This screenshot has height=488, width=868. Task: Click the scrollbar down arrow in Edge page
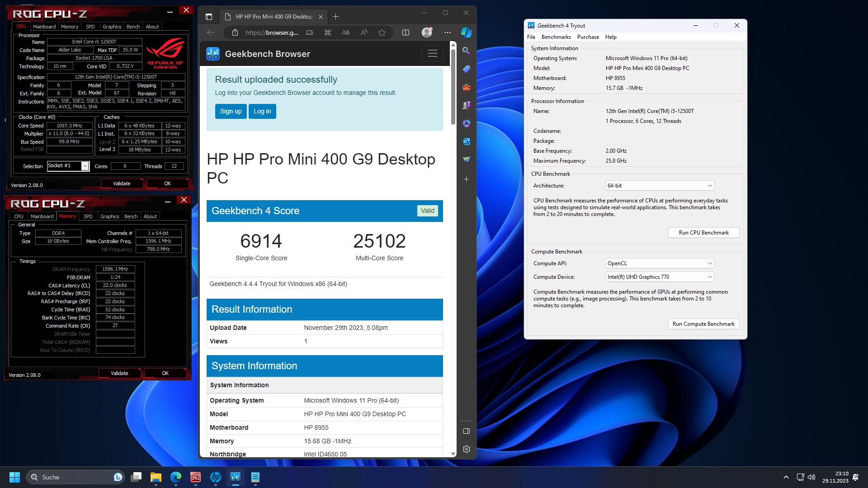point(453,454)
